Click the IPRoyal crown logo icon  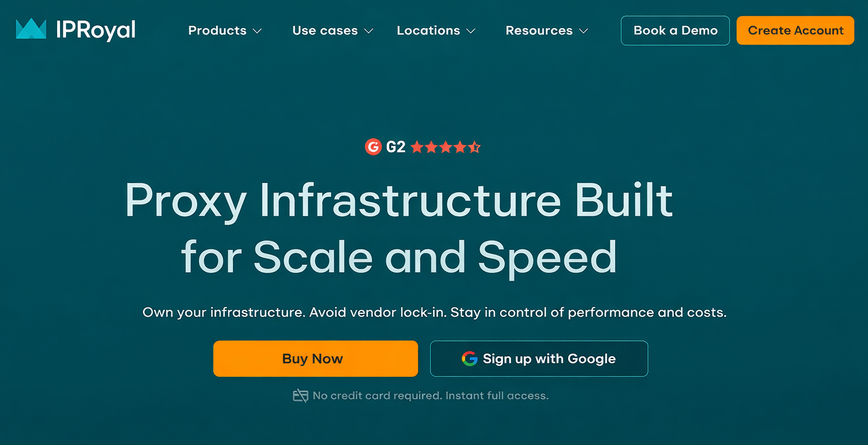coord(31,29)
